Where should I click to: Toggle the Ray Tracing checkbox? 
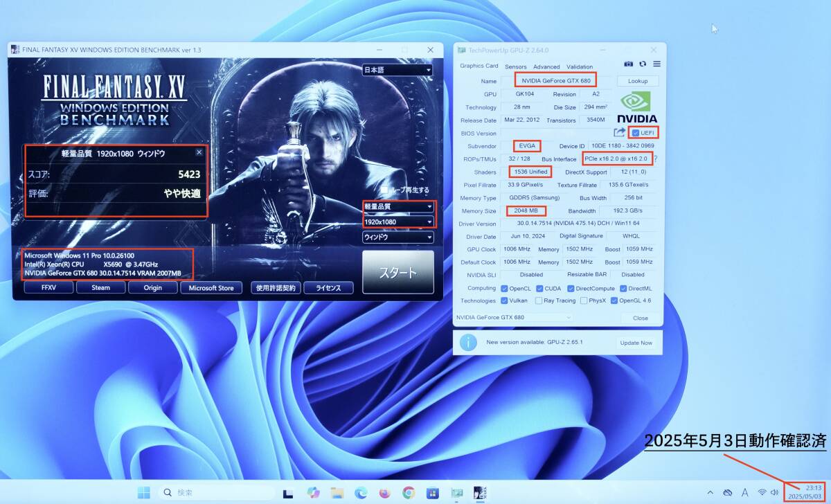(538, 300)
